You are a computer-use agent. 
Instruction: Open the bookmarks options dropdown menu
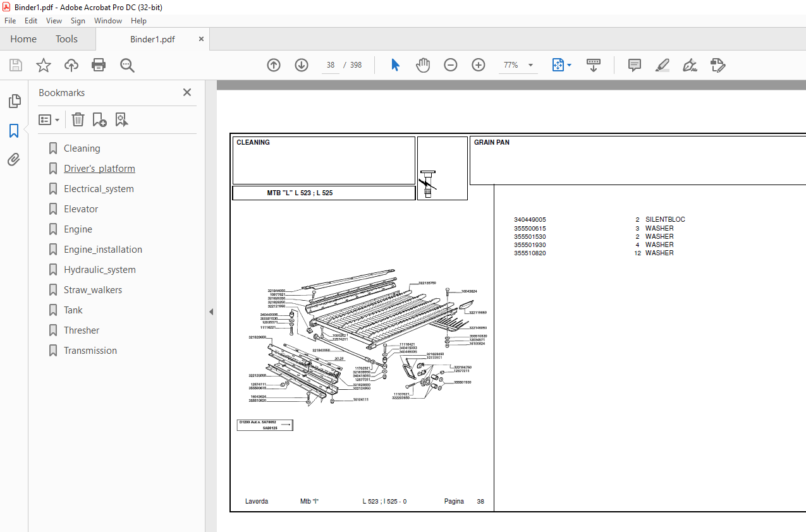click(x=49, y=119)
